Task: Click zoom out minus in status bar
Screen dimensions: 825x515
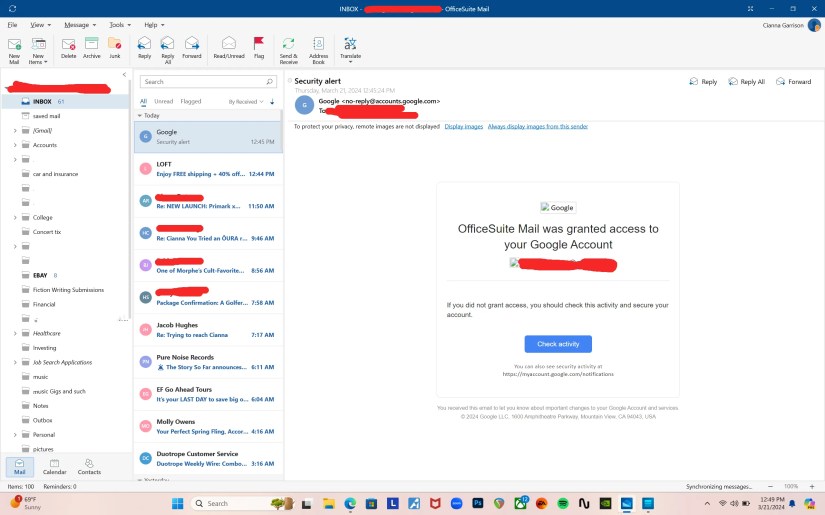Action: click(x=771, y=487)
